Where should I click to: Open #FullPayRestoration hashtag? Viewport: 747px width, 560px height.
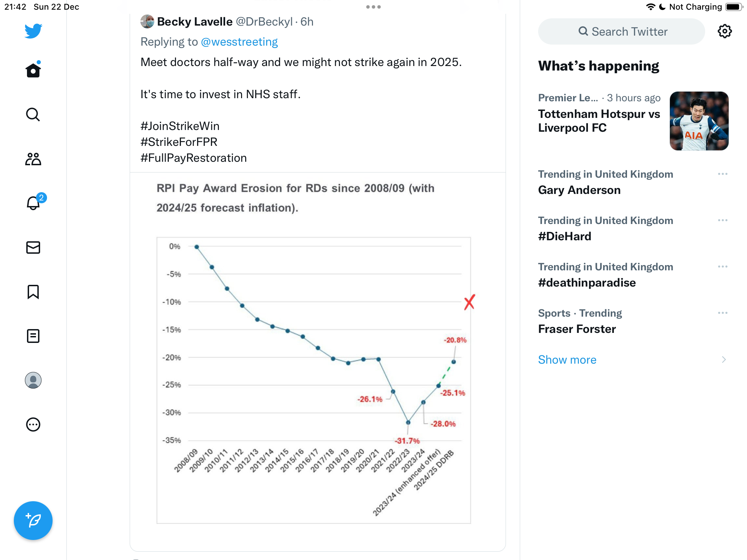coord(194,158)
